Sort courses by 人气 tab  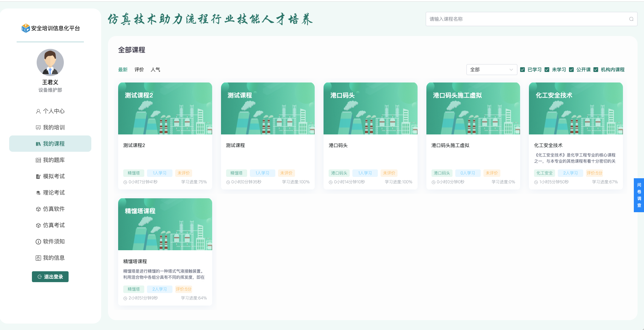point(155,70)
